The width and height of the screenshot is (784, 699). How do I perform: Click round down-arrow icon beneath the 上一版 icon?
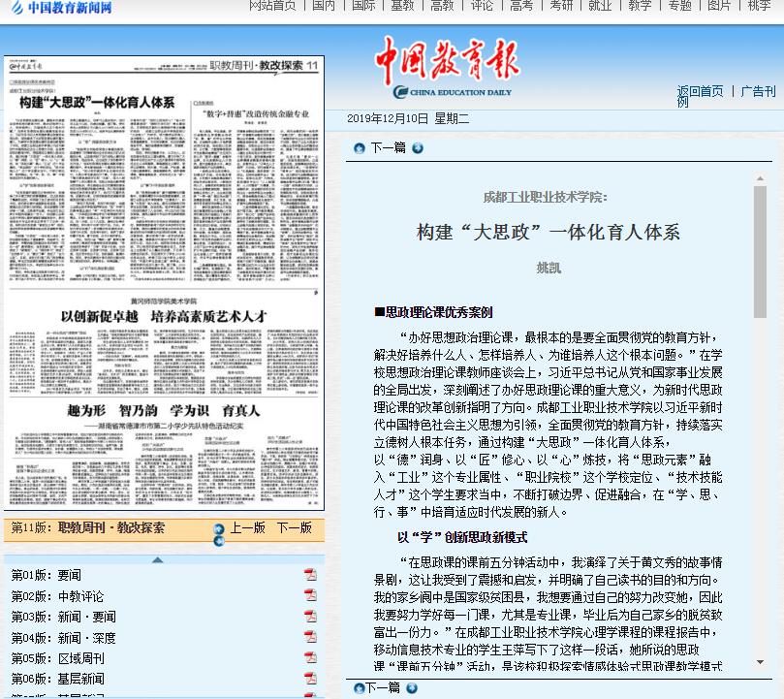pos(218,541)
